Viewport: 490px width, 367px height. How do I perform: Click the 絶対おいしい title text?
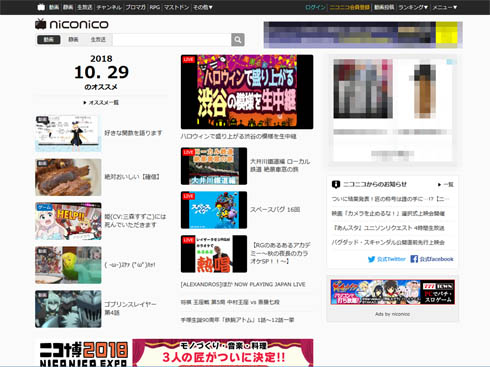(x=132, y=177)
